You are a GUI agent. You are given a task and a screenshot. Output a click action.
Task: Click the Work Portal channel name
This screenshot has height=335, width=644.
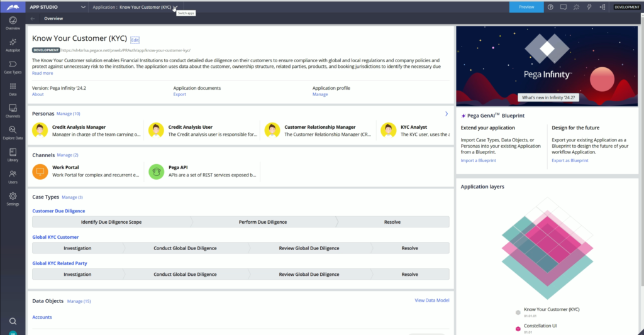click(x=65, y=167)
